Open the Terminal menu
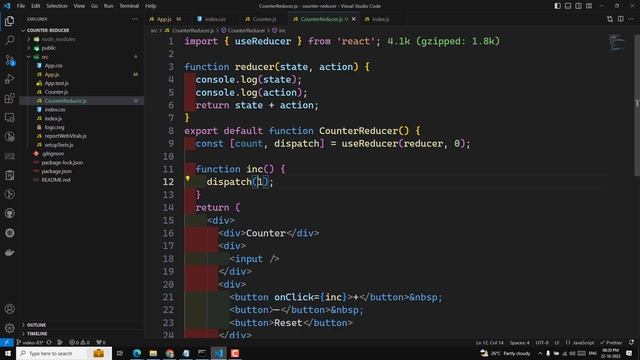The width and height of the screenshot is (640, 360). tap(129, 6)
